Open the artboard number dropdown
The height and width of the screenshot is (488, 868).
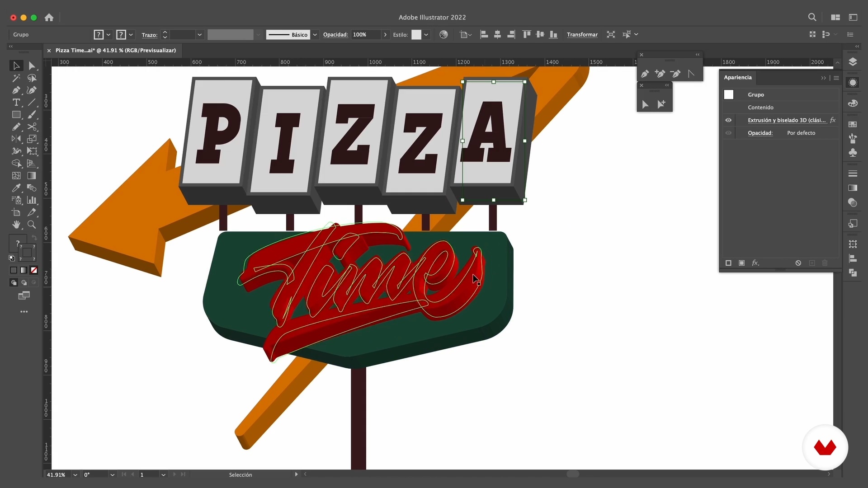point(163,475)
